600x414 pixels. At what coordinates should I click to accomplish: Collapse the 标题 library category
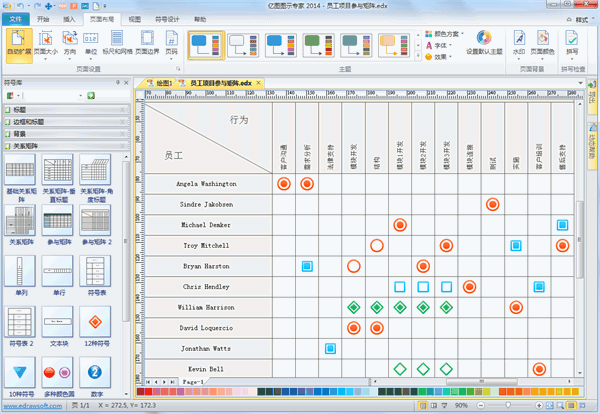click(66, 110)
